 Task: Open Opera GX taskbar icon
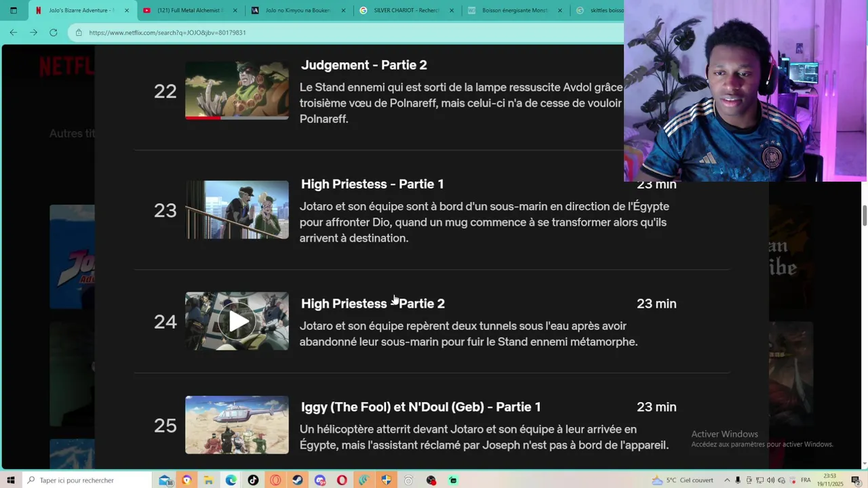[x=275, y=480]
